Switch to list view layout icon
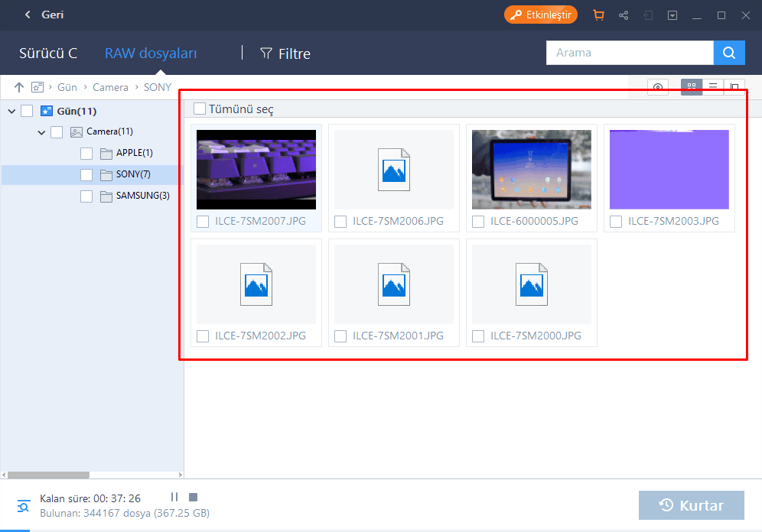This screenshot has height=532, width=762. (713, 87)
